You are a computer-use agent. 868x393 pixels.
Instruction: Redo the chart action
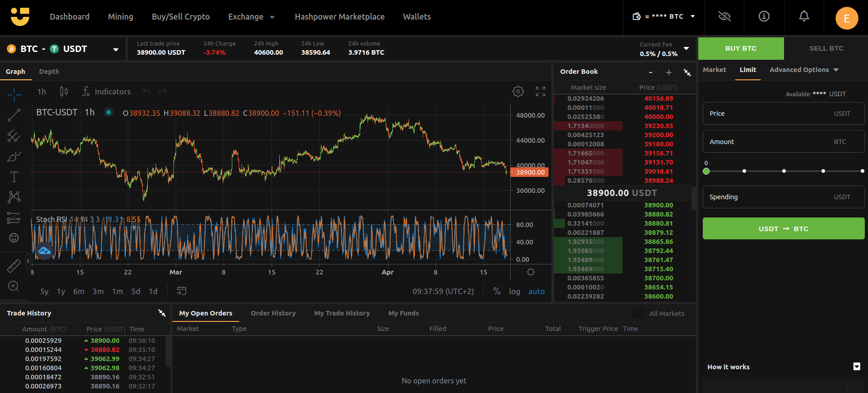(162, 92)
